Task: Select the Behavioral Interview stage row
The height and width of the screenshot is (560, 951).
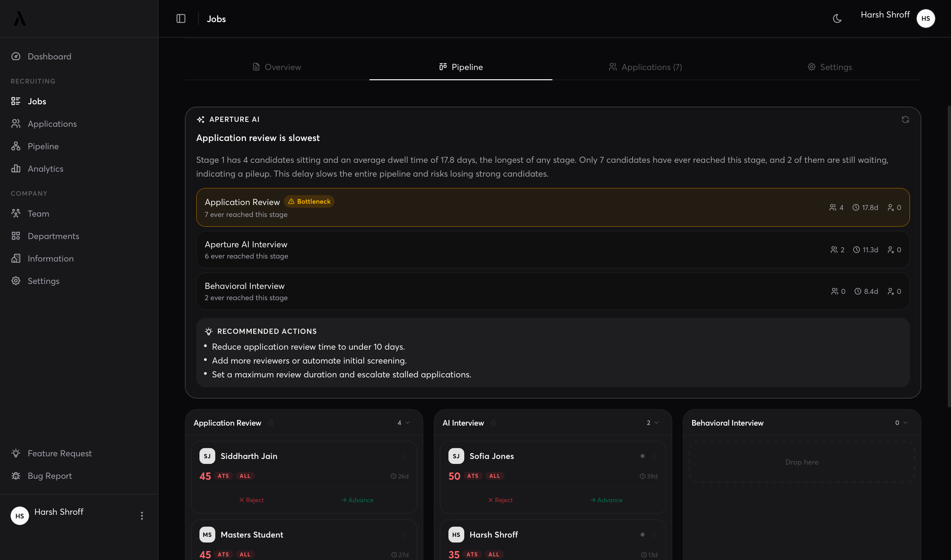Action: 553,291
